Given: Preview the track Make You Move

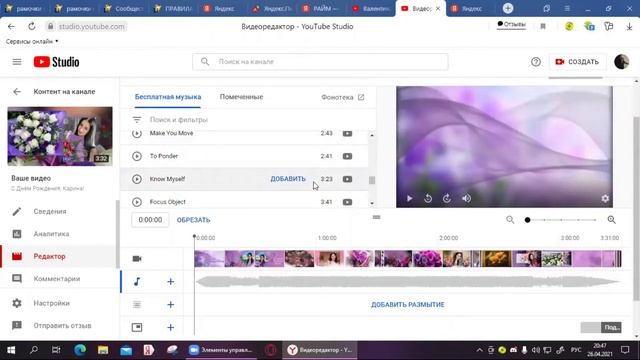Looking at the screenshot, I should [x=137, y=133].
